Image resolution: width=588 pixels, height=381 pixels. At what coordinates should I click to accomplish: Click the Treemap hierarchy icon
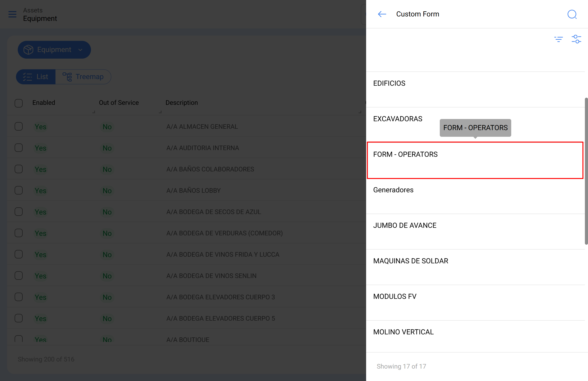pos(67,77)
